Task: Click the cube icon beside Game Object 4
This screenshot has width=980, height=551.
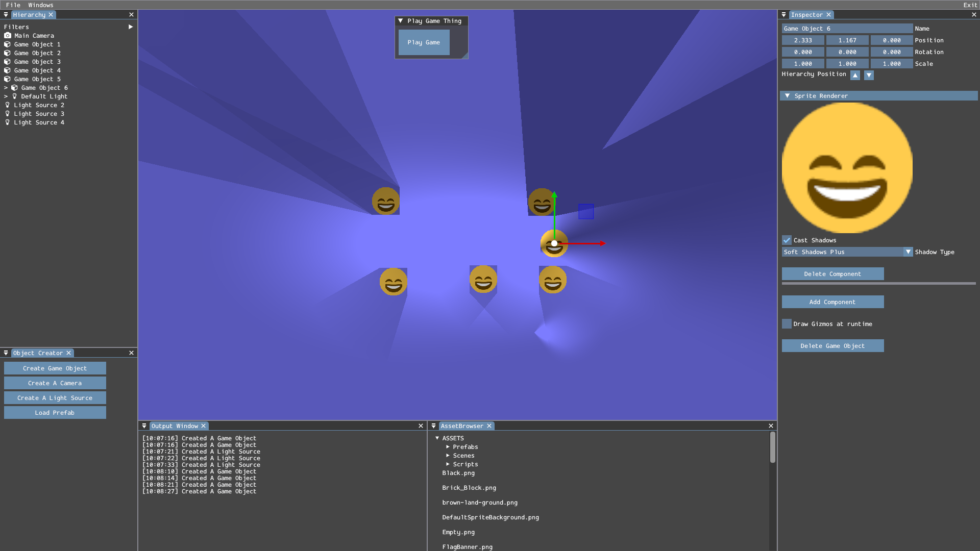Action: 8,70
